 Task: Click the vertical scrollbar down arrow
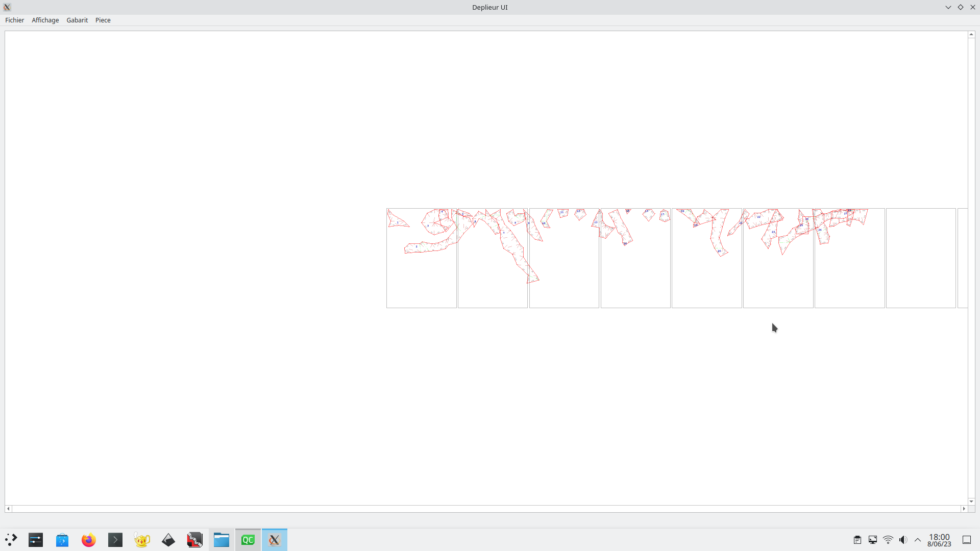click(971, 502)
